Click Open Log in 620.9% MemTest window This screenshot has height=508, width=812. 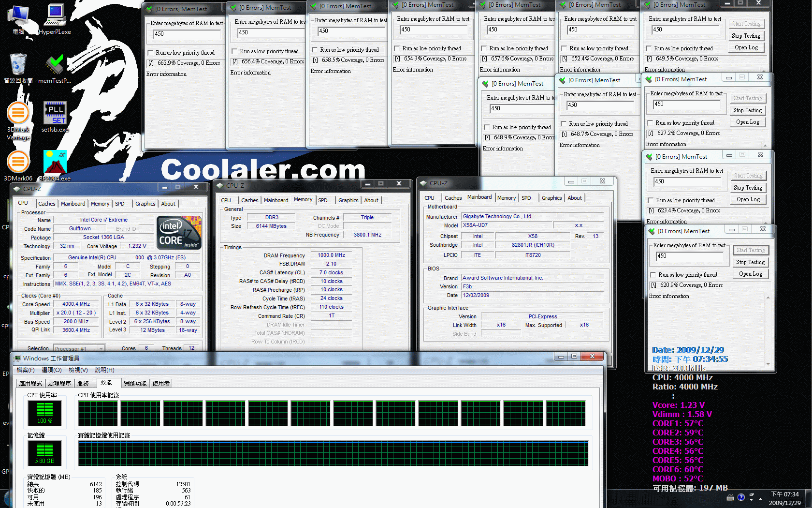point(751,274)
